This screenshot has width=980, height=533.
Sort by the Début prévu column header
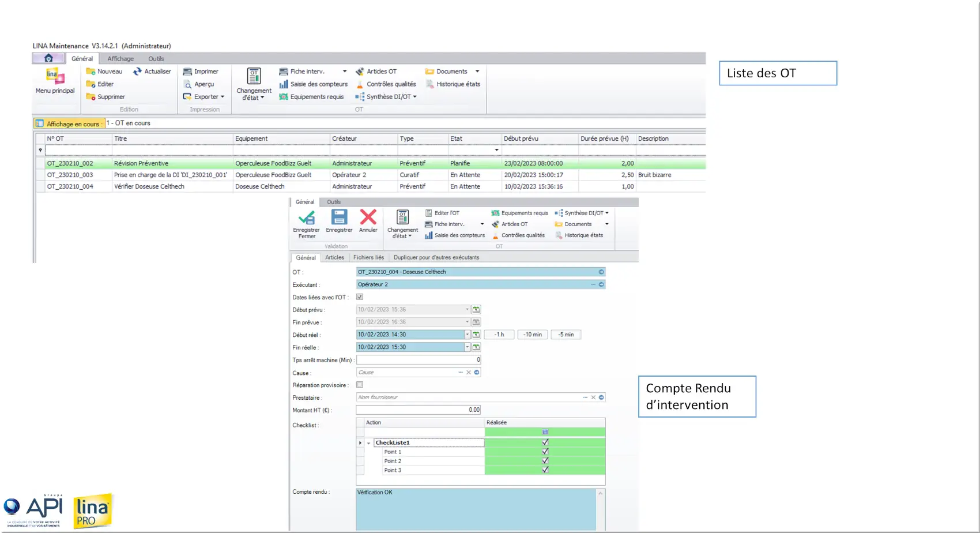[x=540, y=138]
